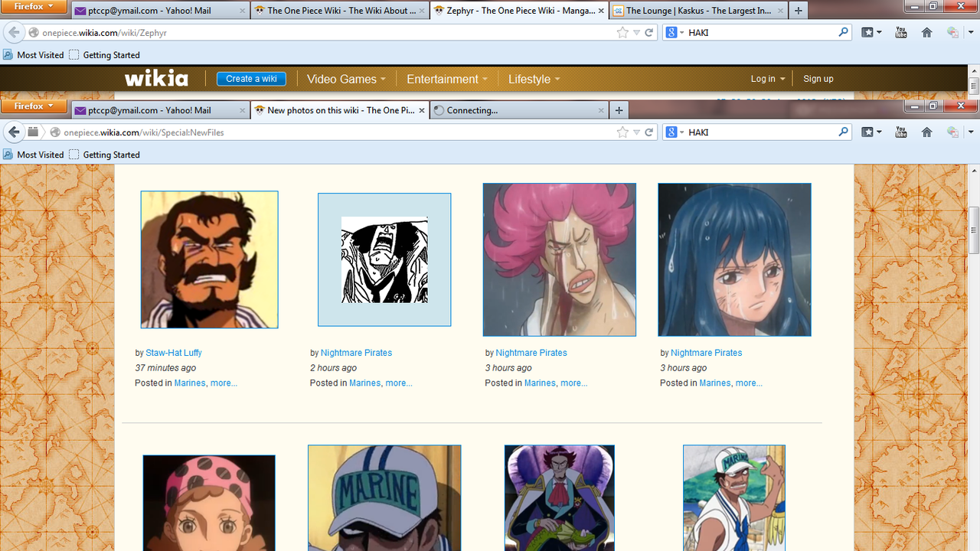The height and width of the screenshot is (551, 980).
Task: Expand the Entertainment menu
Action: click(x=447, y=79)
